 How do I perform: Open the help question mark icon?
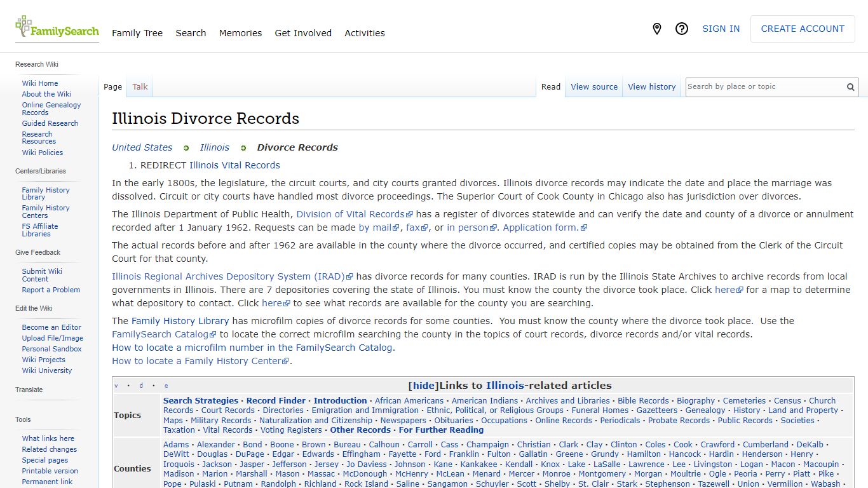[682, 29]
